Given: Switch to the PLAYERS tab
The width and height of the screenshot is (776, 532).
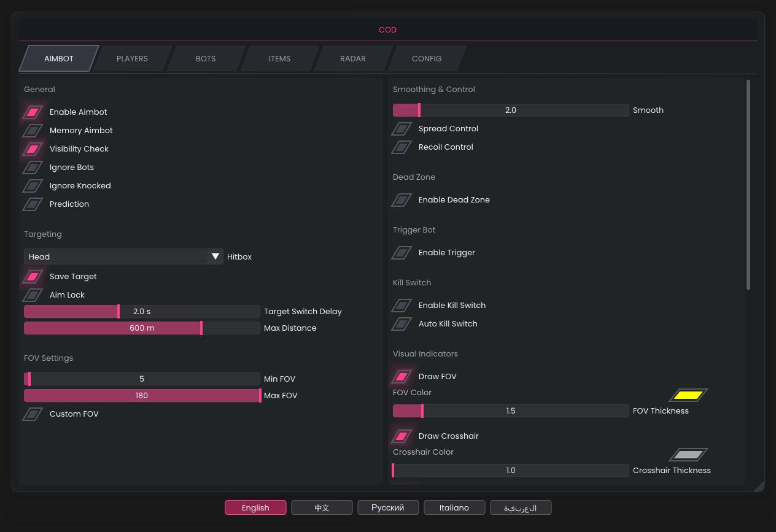Looking at the screenshot, I should pyautogui.click(x=132, y=59).
